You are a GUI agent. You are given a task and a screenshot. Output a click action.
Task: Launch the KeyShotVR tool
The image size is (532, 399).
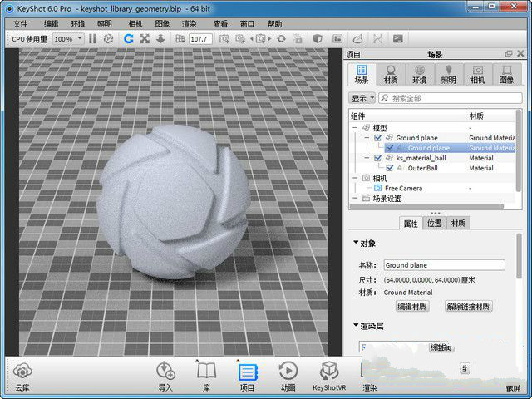[x=330, y=372]
